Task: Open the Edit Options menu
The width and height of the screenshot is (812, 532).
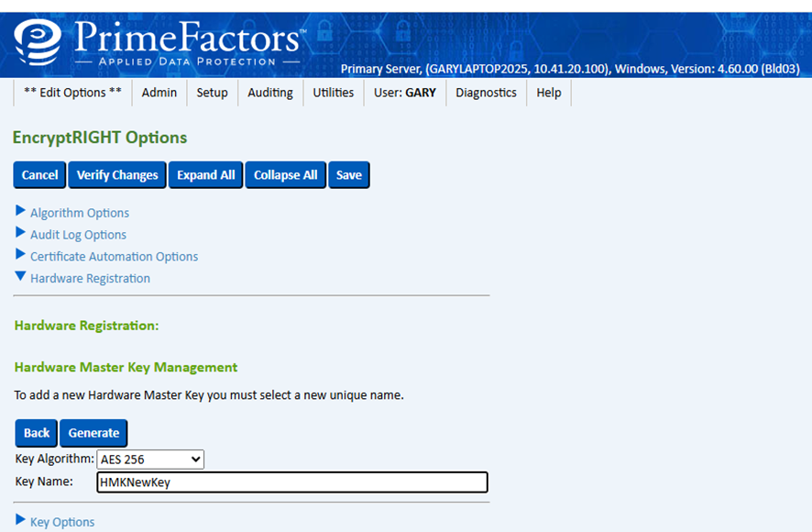Action: pos(72,93)
